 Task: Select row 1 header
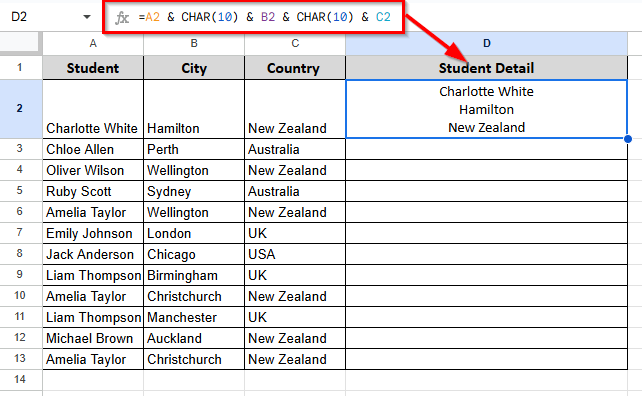click(20, 68)
